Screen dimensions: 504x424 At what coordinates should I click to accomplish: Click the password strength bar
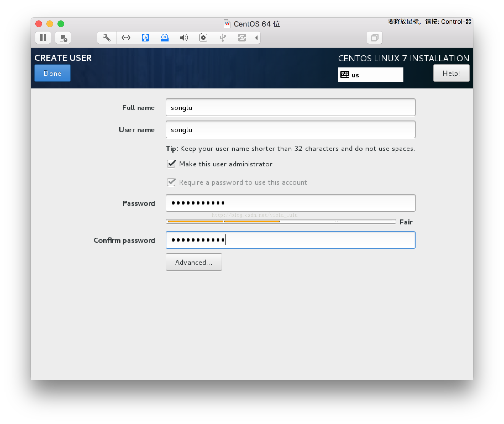coord(281,221)
